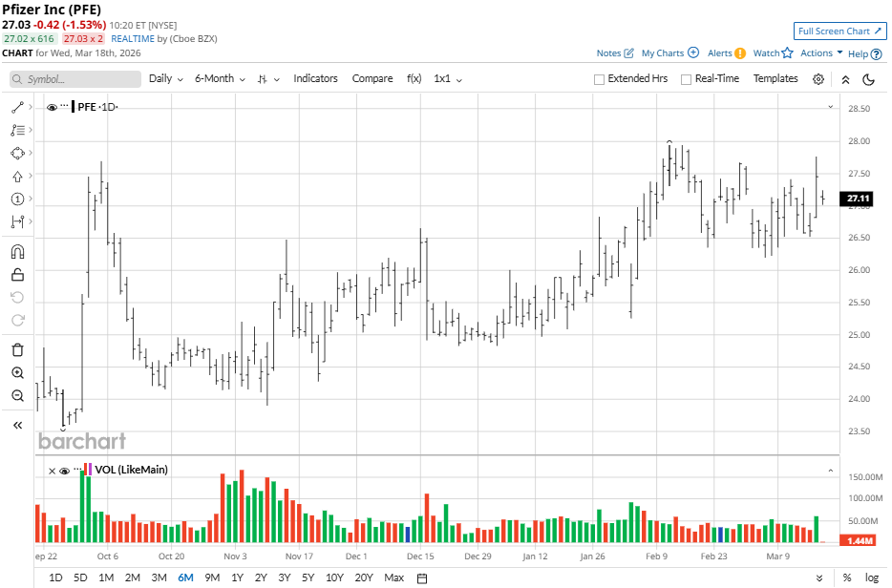
Task: Select the arrow marker tool
Action: click(17, 177)
